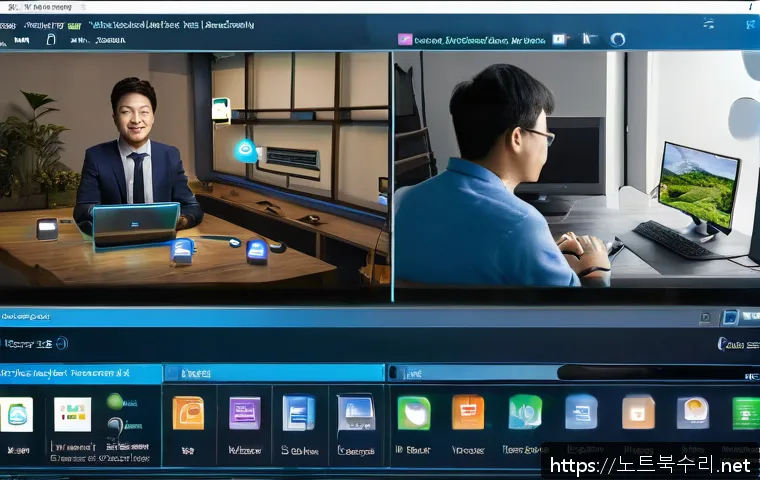
Task: Open the purple app icon in the bottom tray
Action: (x=244, y=413)
